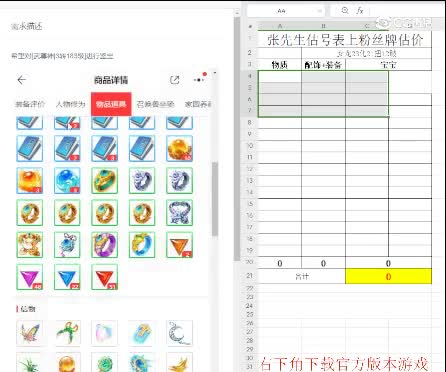Open the leftmost 装备评价 tab
This screenshot has height=372, width=446.
coord(30,104)
